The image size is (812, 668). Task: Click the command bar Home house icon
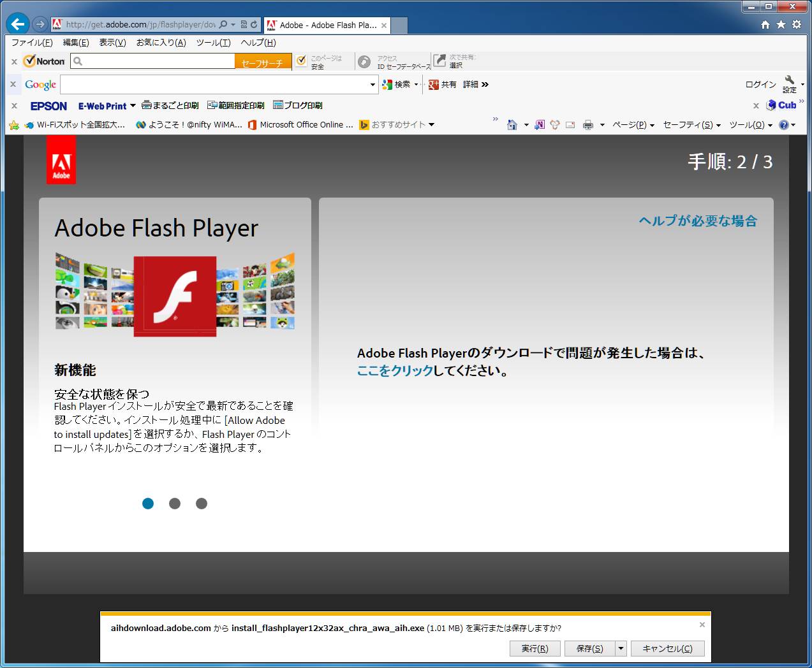512,125
